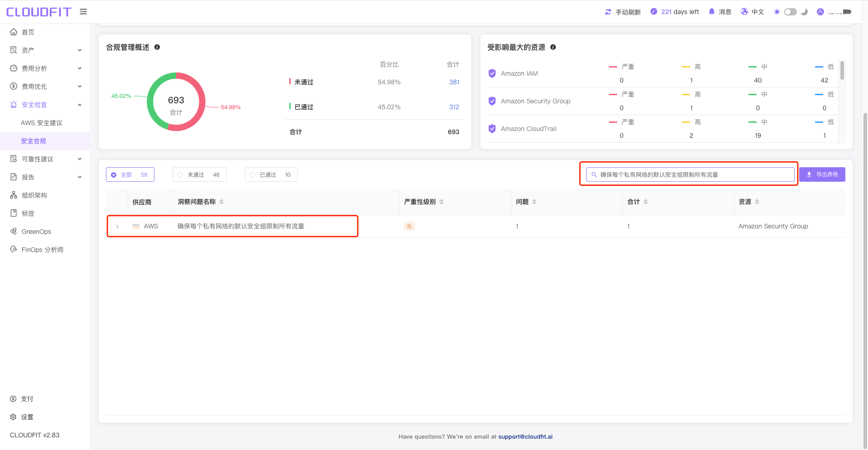This screenshot has height=450, width=868.
Task: Select the 未通过 48 radio filter
Action: tap(199, 174)
